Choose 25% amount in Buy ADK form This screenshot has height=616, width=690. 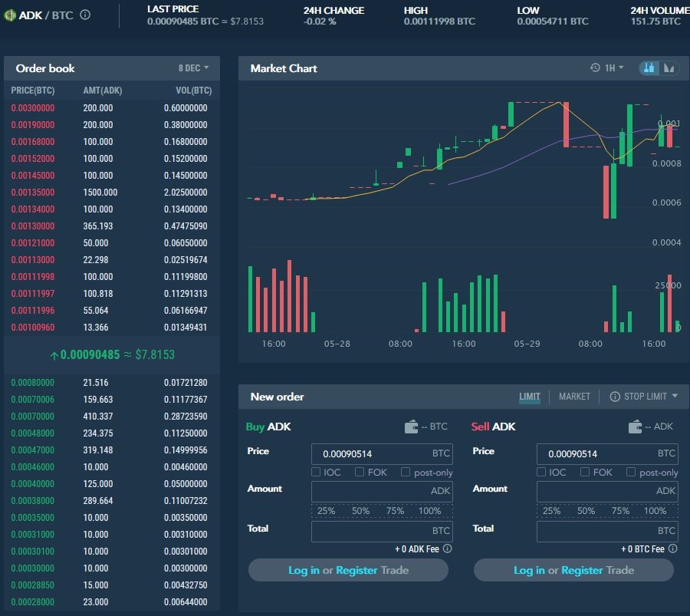pos(326,511)
